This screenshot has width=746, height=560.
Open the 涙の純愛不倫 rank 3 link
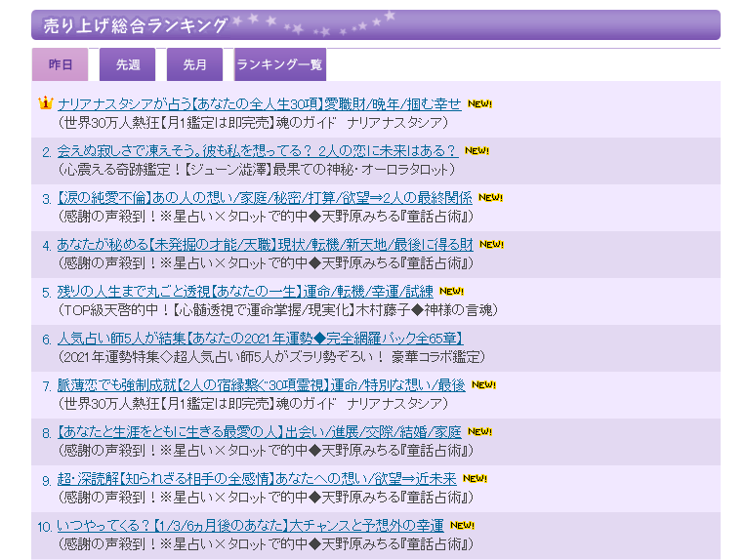tap(264, 198)
